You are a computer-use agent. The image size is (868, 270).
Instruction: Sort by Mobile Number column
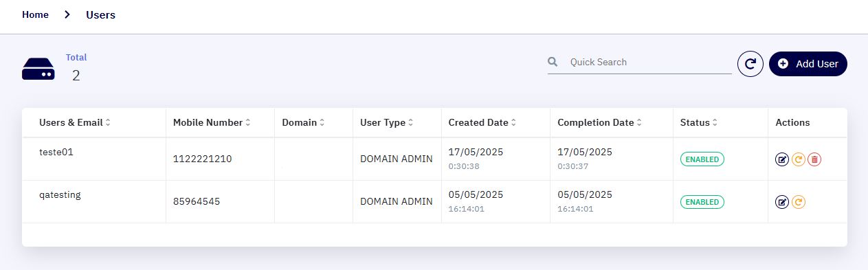coord(212,123)
